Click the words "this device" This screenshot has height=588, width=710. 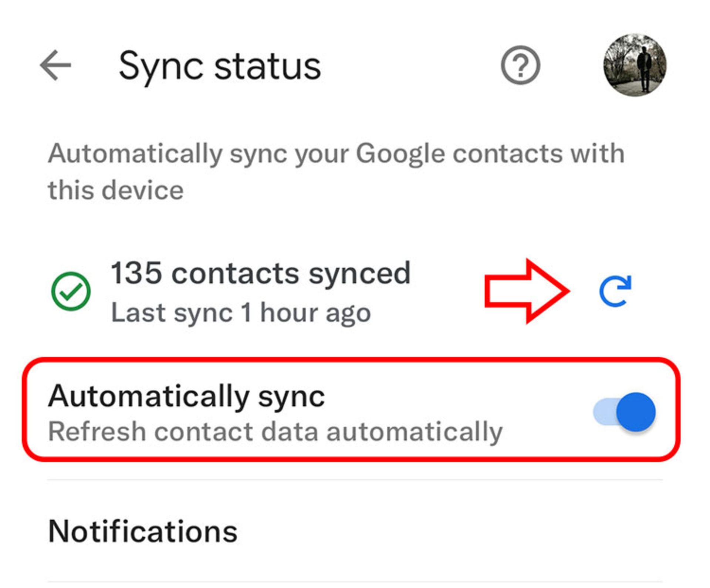pos(116,190)
